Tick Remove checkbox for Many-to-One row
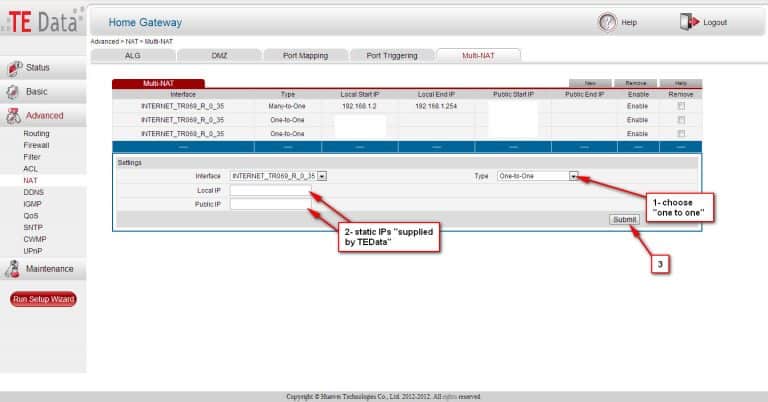This screenshot has height=402, width=768. [x=681, y=105]
